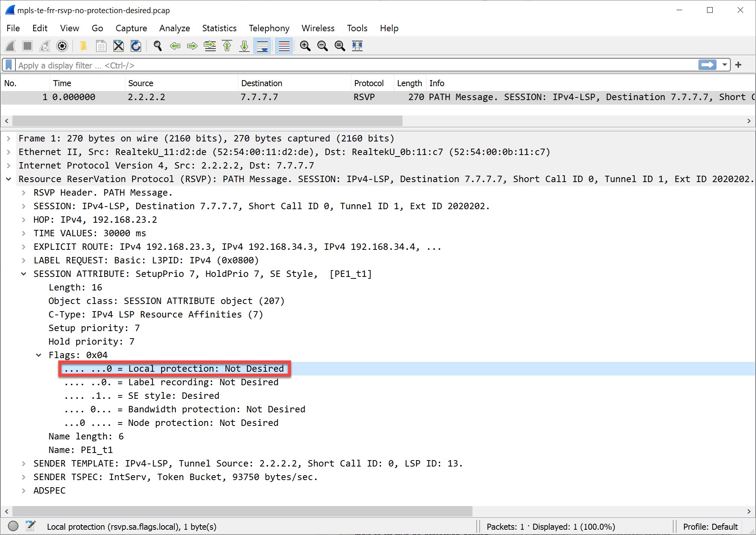756x535 pixels.
Task: Select packet 1 RSVP PATH Message row
Action: [378, 97]
